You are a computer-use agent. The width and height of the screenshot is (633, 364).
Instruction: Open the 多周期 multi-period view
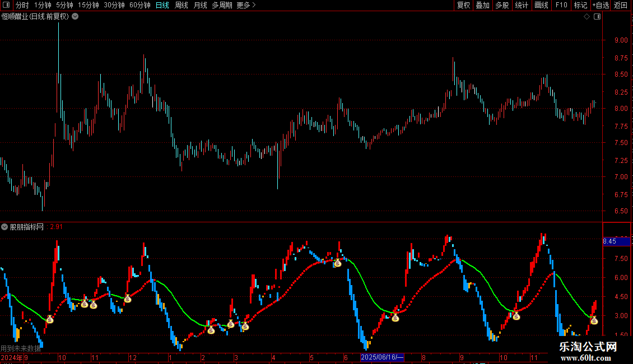222,5
